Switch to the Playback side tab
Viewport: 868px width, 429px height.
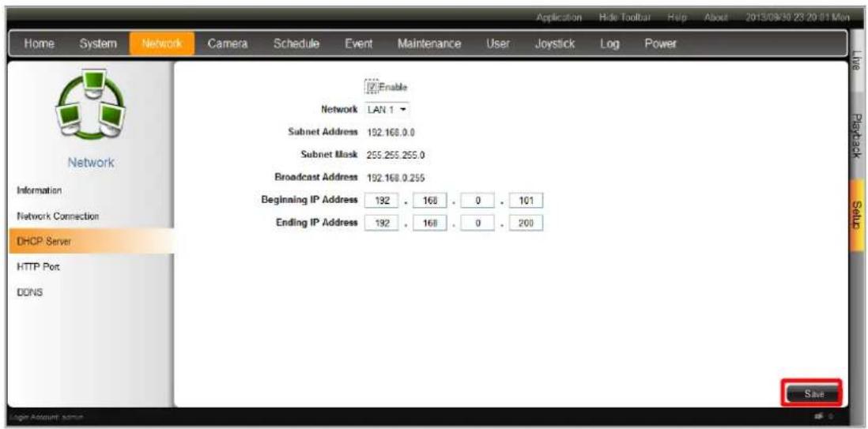(857, 134)
